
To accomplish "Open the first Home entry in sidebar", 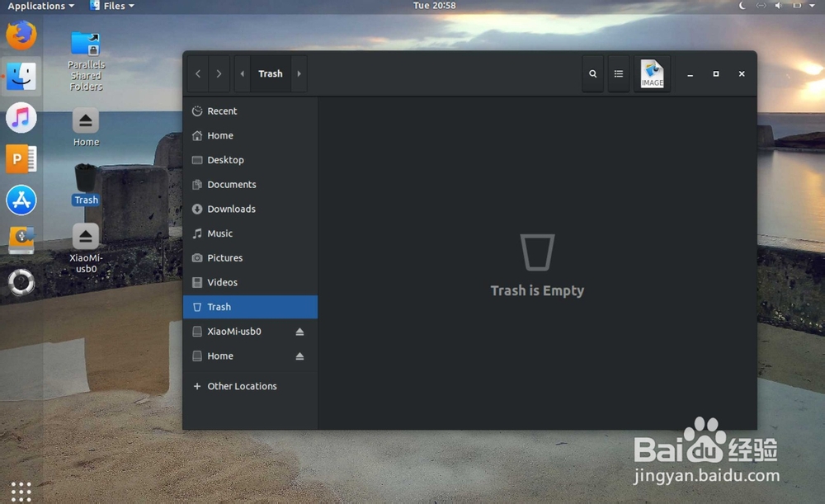I will pyautogui.click(x=251, y=136).
